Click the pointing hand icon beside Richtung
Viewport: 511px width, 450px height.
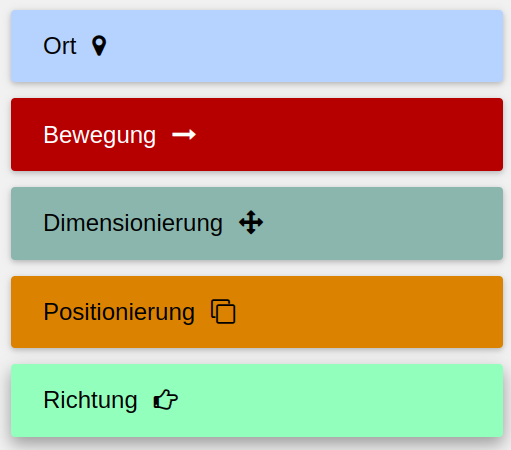click(166, 399)
